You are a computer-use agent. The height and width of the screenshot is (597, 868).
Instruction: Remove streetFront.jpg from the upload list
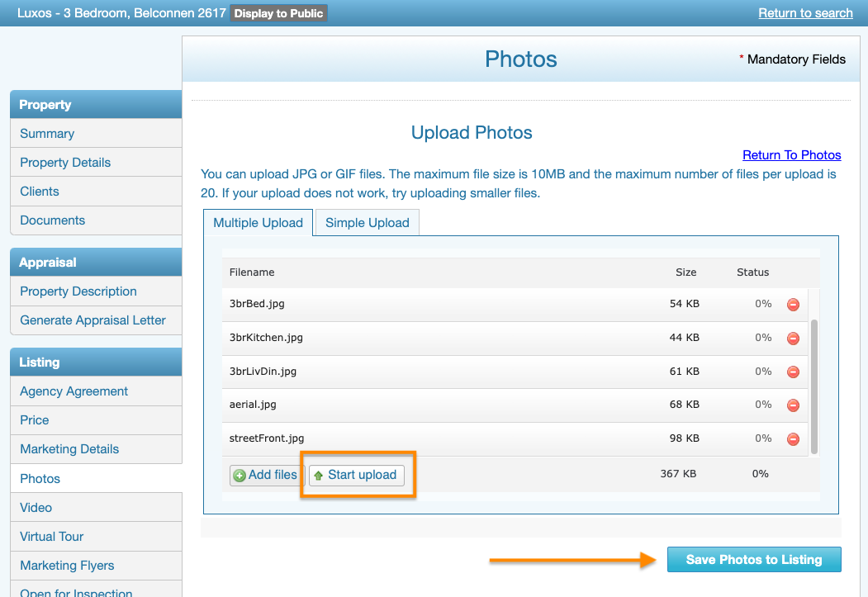(x=793, y=439)
